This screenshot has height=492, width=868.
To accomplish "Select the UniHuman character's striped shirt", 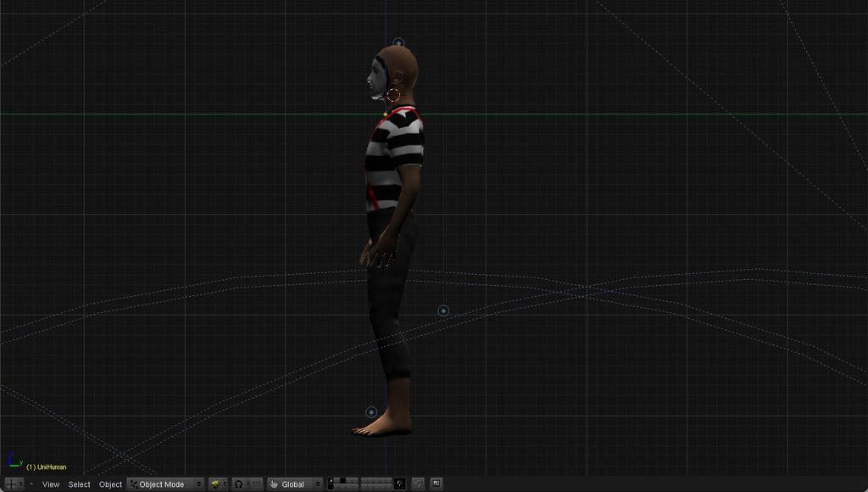I will coord(395,158).
